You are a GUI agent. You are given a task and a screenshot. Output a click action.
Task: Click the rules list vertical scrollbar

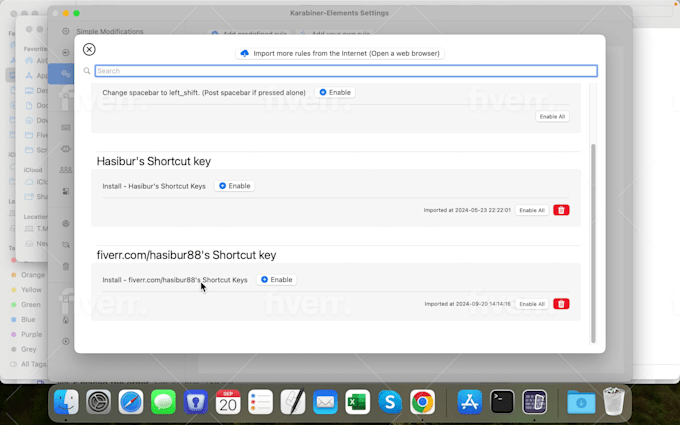click(593, 243)
